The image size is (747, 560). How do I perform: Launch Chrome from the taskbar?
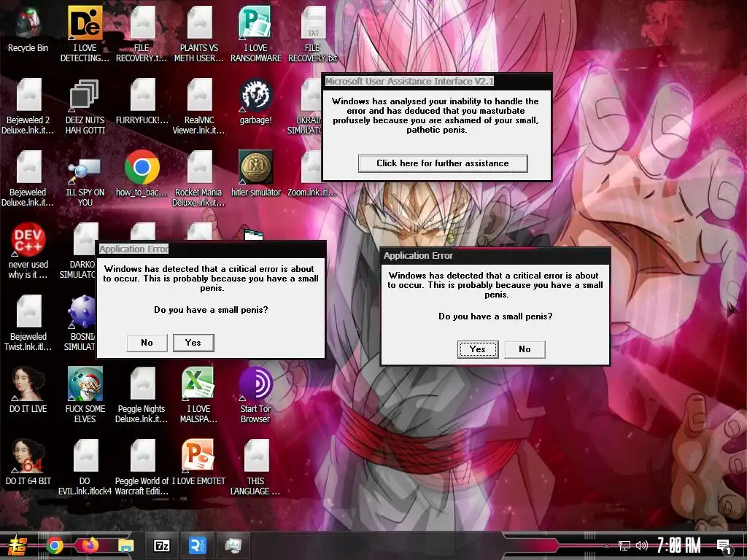[x=54, y=545]
